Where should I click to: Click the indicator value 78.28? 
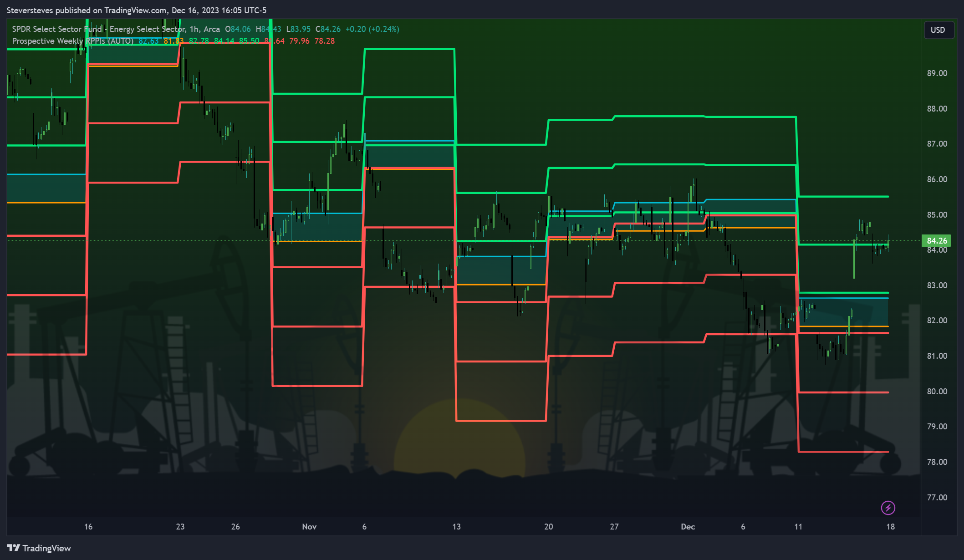tap(325, 41)
